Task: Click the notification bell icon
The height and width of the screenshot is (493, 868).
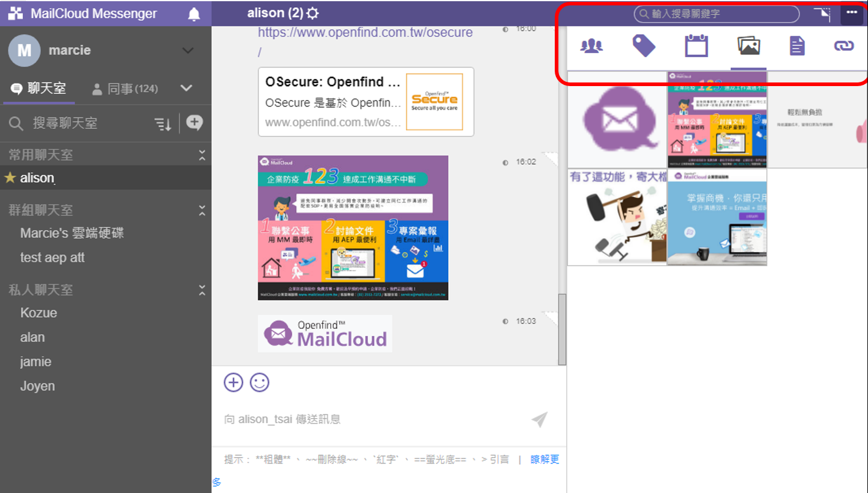Action: (x=194, y=14)
